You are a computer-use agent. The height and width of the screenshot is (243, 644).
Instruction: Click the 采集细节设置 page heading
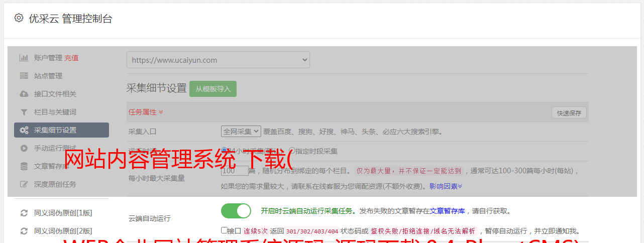156,88
